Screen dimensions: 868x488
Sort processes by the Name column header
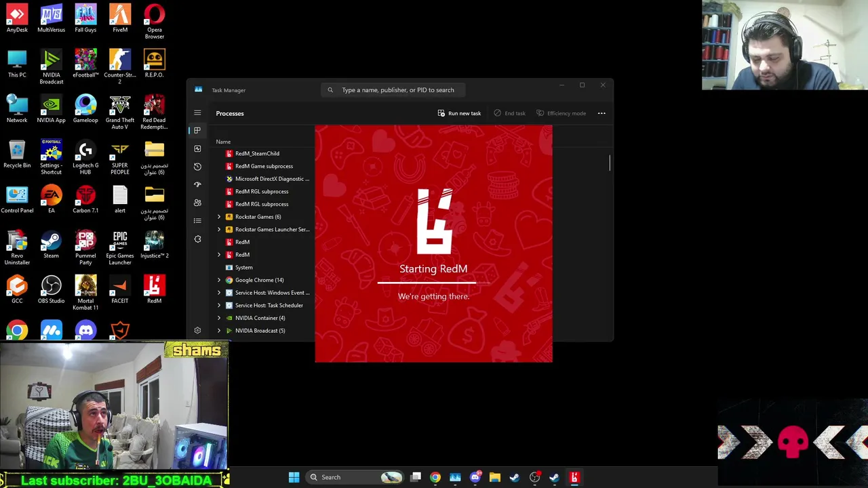tap(223, 142)
